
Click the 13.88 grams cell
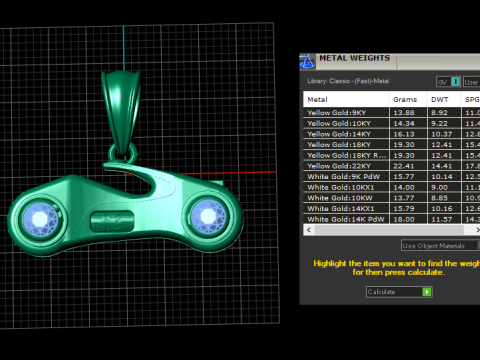(408, 113)
